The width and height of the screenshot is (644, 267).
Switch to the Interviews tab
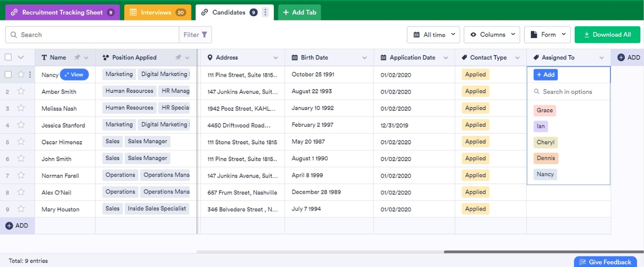coord(157,13)
